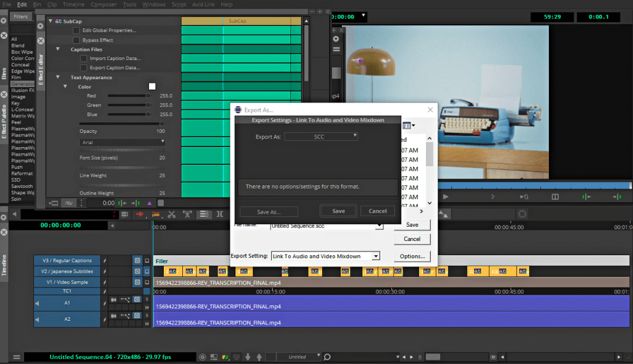Click the Options... button
The height and width of the screenshot is (364, 633).
412,256
